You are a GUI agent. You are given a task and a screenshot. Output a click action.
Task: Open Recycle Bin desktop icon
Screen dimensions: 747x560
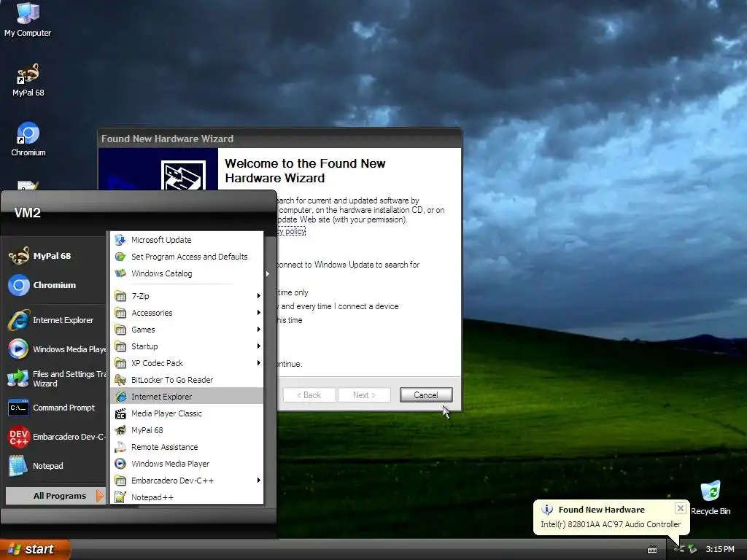pos(711,491)
